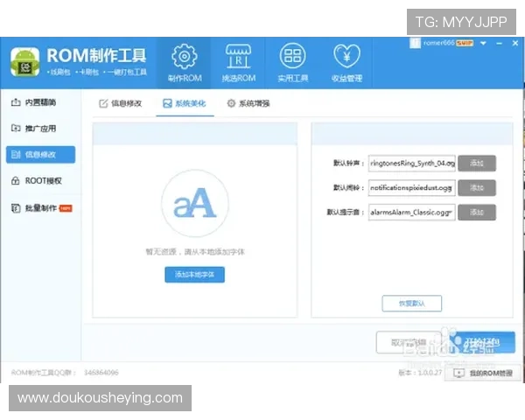
Task: Close the ROM制作工具 window
Action: pos(515,43)
